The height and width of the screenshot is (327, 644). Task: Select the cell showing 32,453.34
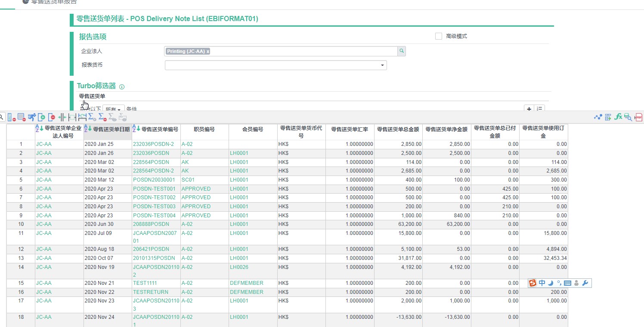pyautogui.click(x=544, y=258)
